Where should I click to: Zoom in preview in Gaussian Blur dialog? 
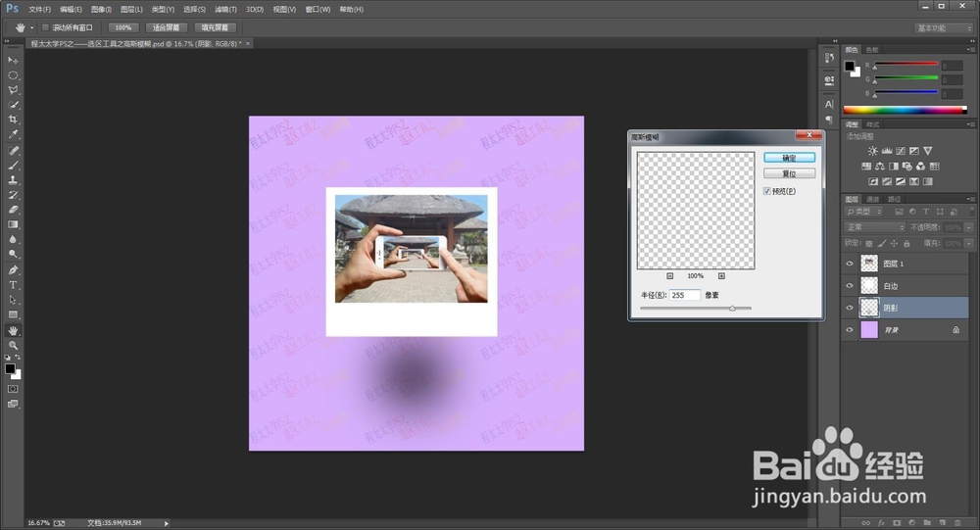click(x=721, y=275)
